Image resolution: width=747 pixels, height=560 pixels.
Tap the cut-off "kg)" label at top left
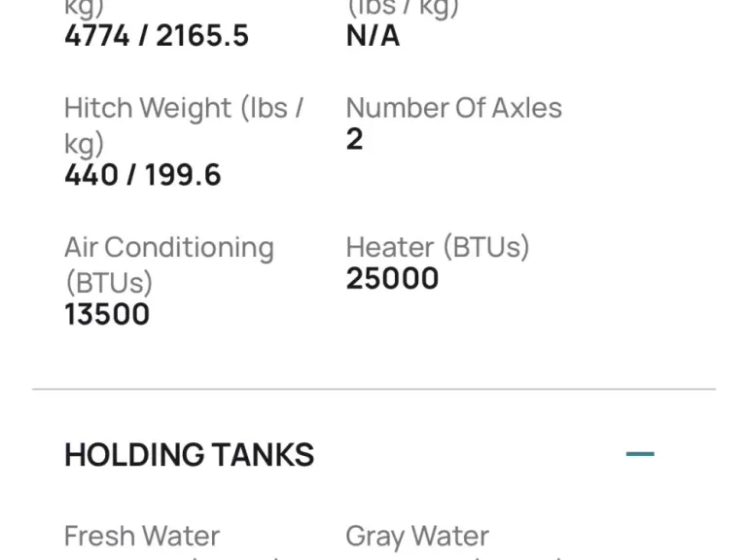pyautogui.click(x=84, y=8)
